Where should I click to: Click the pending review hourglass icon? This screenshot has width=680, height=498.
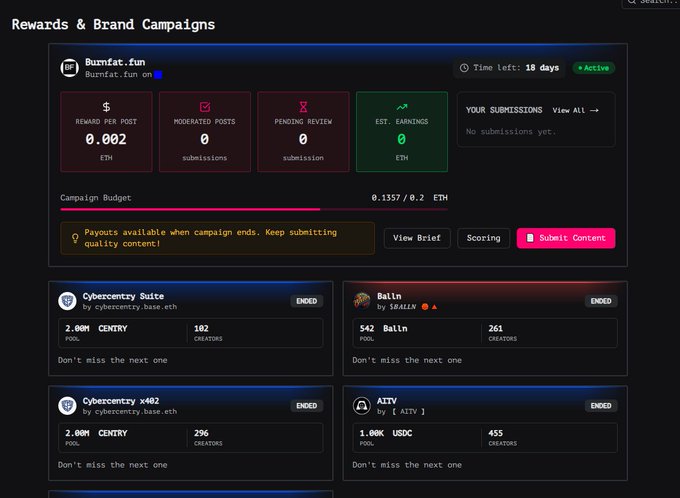click(303, 106)
